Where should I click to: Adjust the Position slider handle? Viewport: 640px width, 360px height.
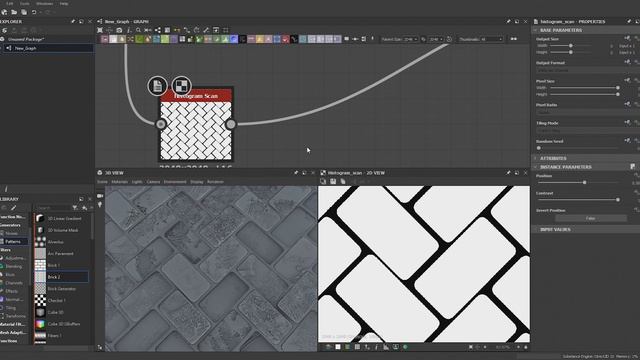point(584,182)
